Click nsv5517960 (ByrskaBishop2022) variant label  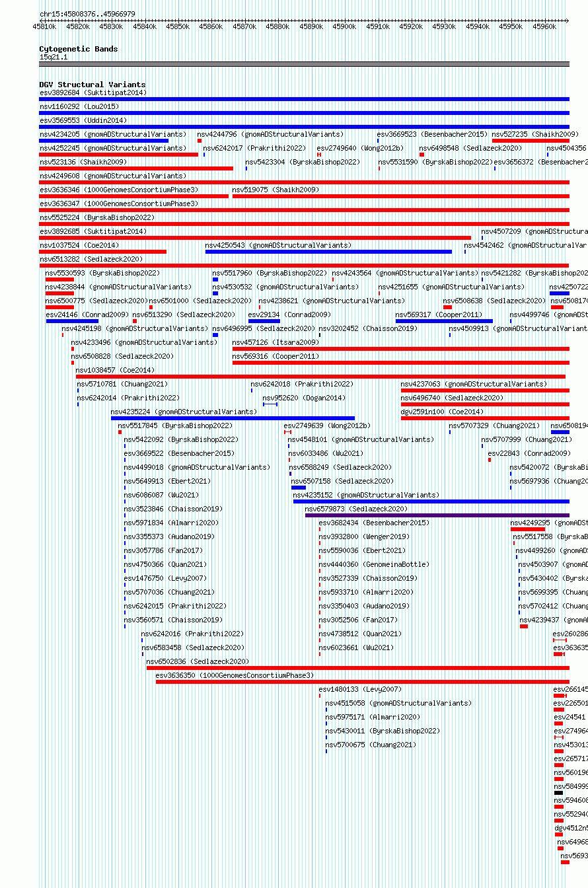coord(270,273)
